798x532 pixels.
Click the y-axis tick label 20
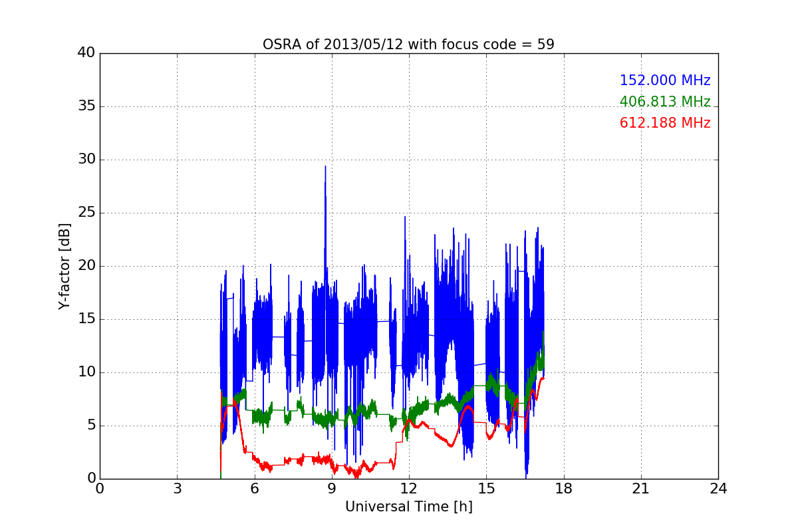tap(86, 266)
